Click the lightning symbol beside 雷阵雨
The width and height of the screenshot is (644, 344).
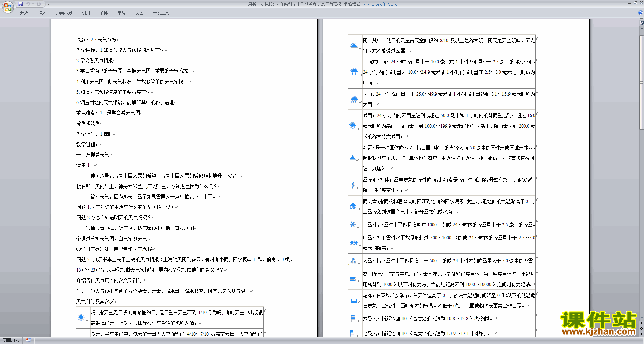[x=353, y=185]
